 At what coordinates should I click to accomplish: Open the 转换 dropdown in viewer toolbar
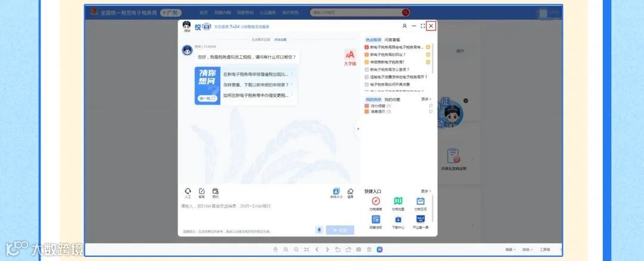point(527,250)
